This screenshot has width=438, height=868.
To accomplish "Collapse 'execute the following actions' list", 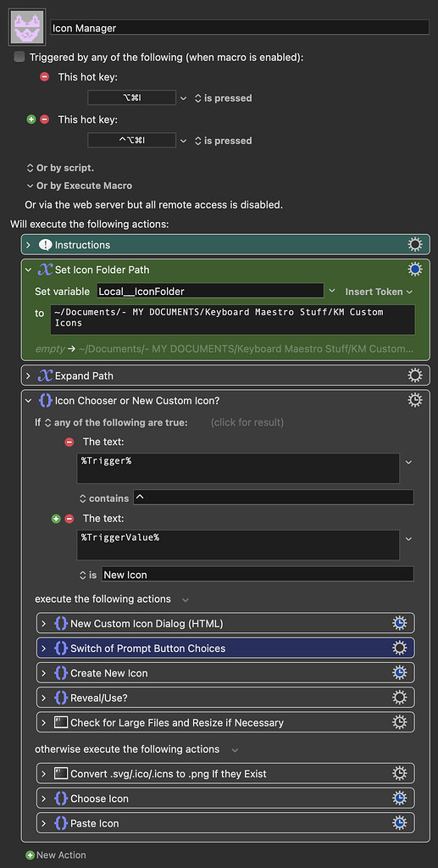I will click(186, 599).
